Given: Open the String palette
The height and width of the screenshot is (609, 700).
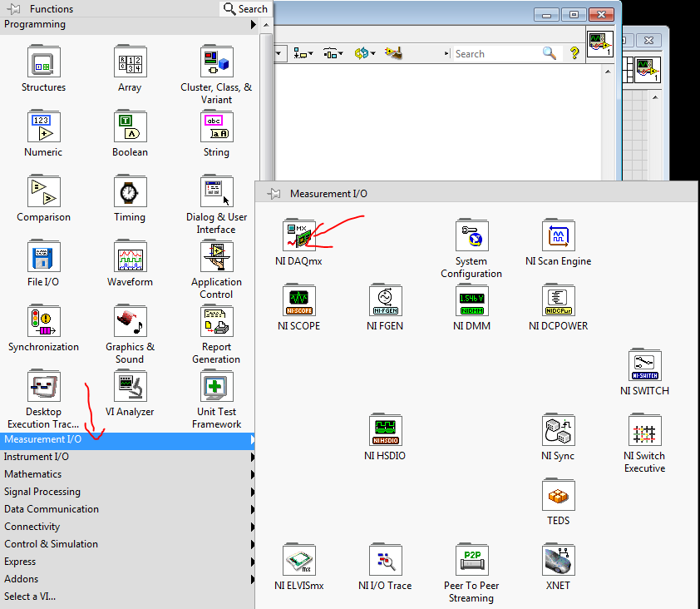Looking at the screenshot, I should [x=216, y=126].
